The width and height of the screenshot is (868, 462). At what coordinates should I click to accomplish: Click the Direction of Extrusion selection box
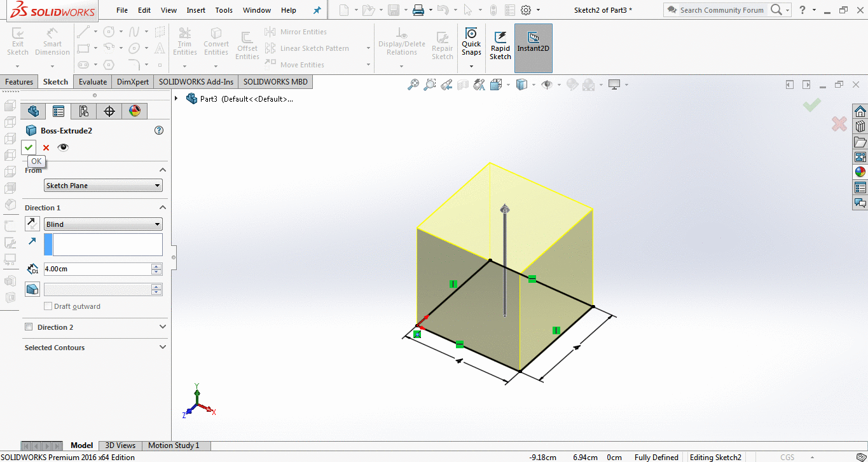pos(103,245)
